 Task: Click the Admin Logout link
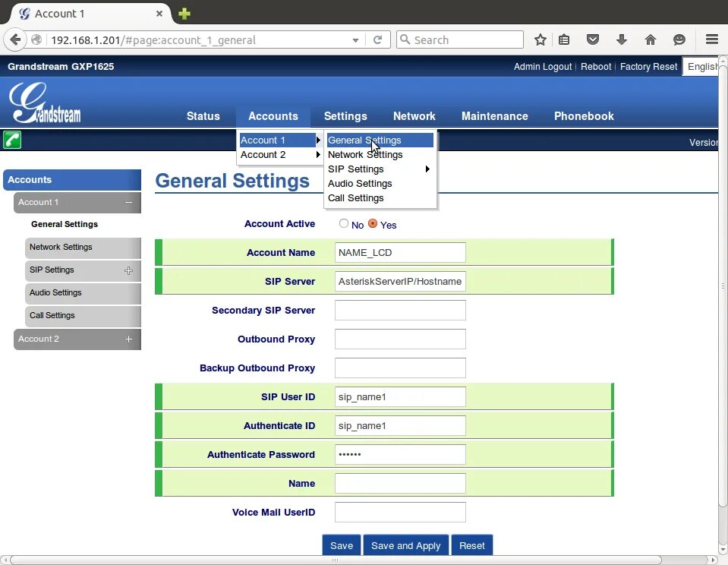click(543, 66)
